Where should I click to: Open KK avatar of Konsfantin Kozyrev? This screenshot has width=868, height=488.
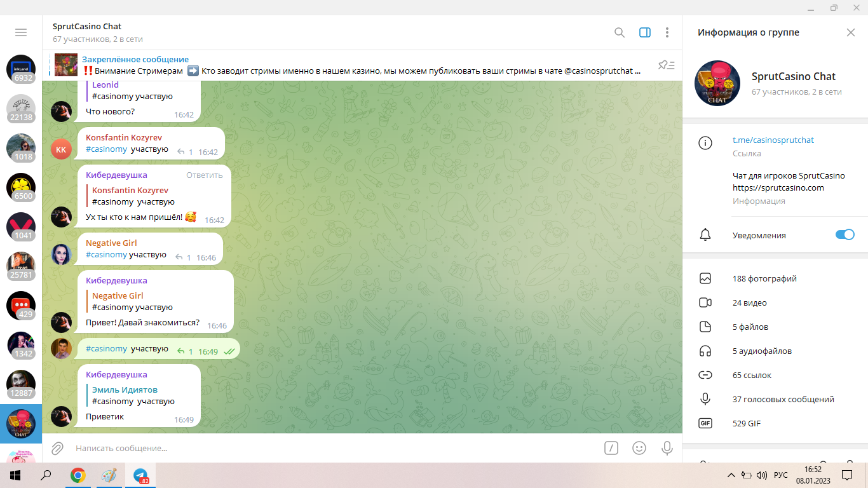coord(61,149)
